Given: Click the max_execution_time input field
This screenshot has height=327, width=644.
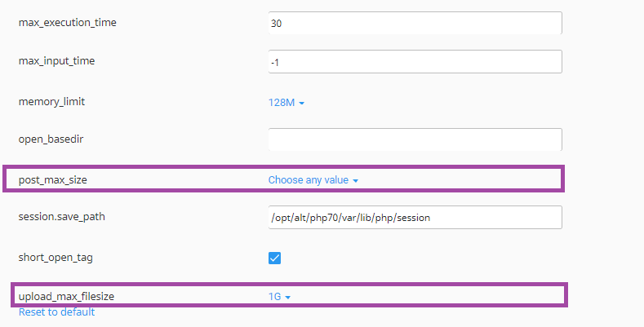Looking at the screenshot, I should (x=415, y=23).
